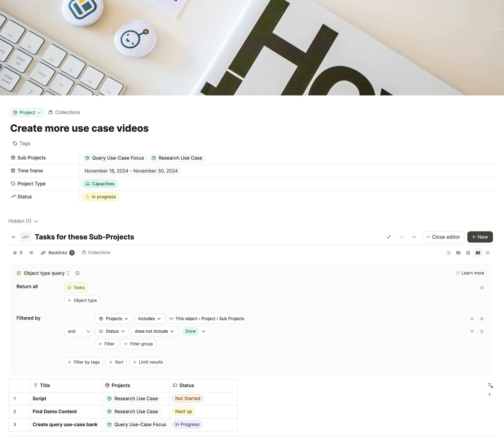Image resolution: width=504 pixels, height=443 pixels.
Task: Click the info icon next to Object type query
Action: click(77, 273)
